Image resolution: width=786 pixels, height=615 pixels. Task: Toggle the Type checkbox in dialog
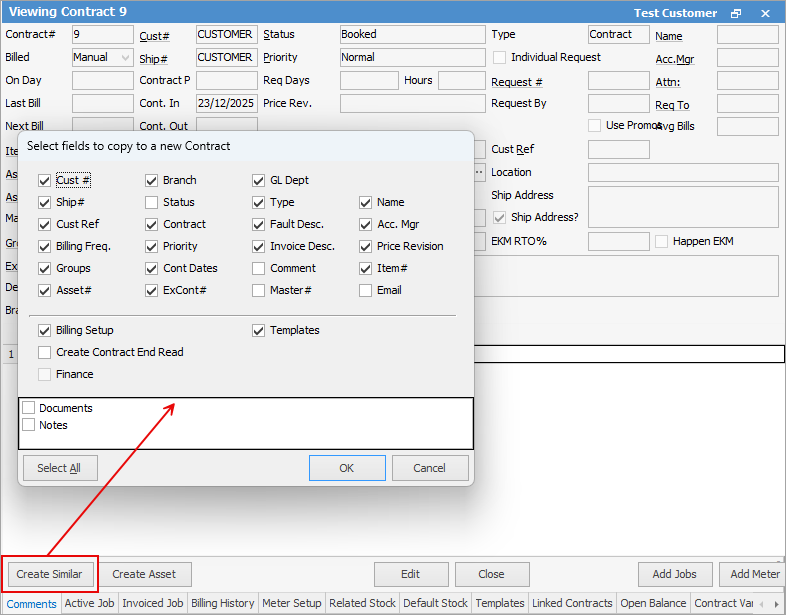(258, 202)
